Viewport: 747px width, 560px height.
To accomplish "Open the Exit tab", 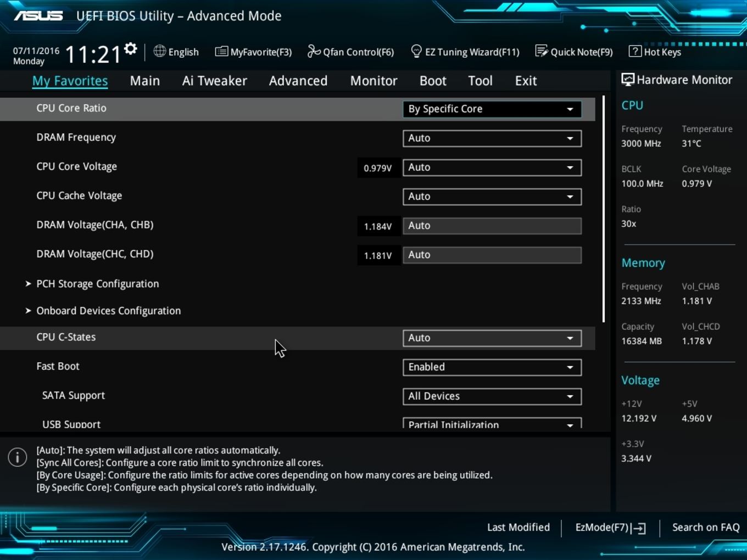I will point(526,81).
